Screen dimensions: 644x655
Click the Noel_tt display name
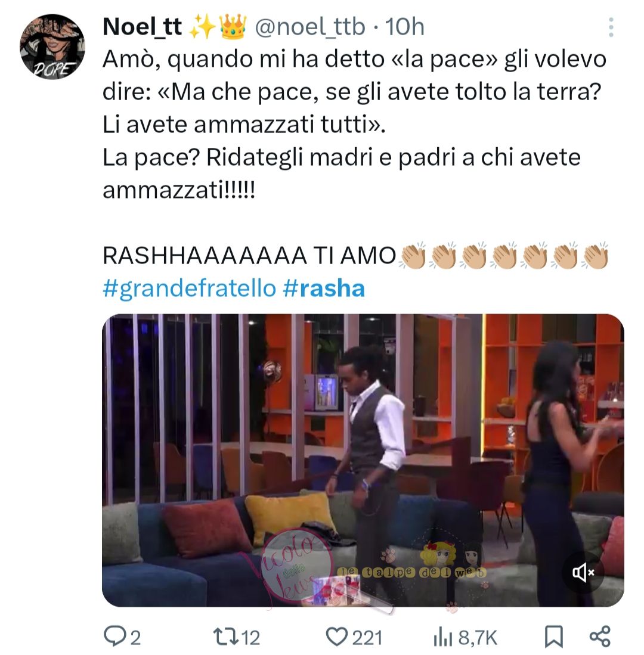tap(142, 27)
